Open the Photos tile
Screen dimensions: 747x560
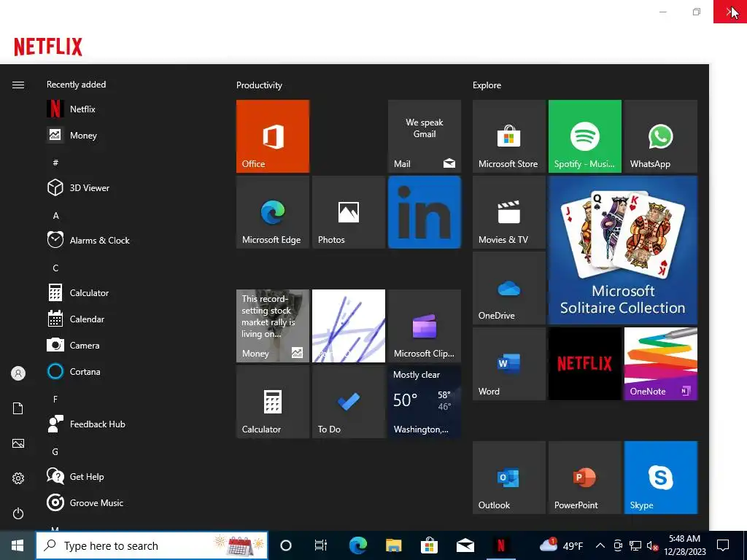348,212
